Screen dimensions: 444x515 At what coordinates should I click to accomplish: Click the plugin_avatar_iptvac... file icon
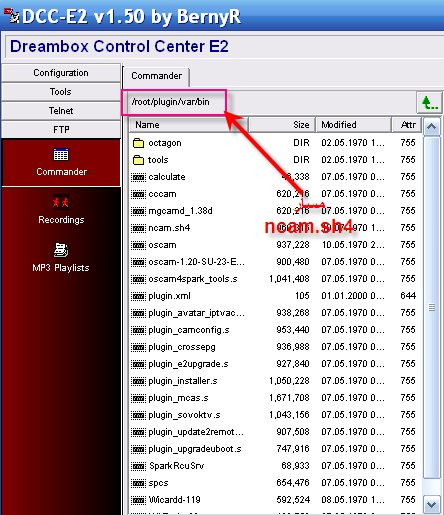tap(138, 313)
